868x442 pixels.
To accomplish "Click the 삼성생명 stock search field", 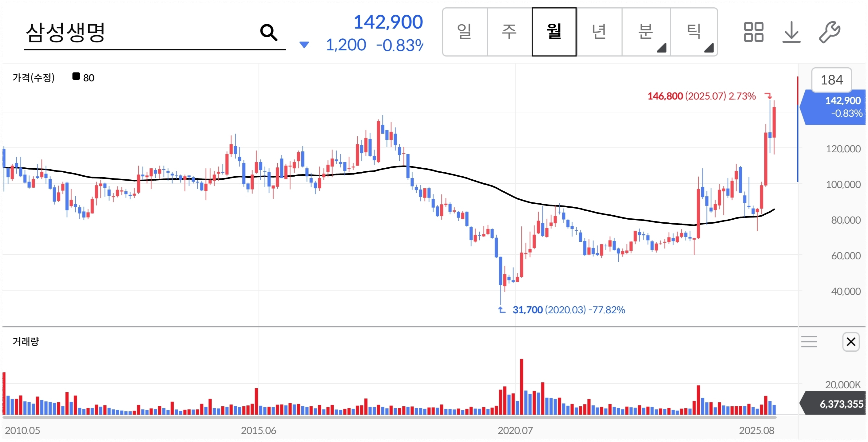I will coord(135,33).
